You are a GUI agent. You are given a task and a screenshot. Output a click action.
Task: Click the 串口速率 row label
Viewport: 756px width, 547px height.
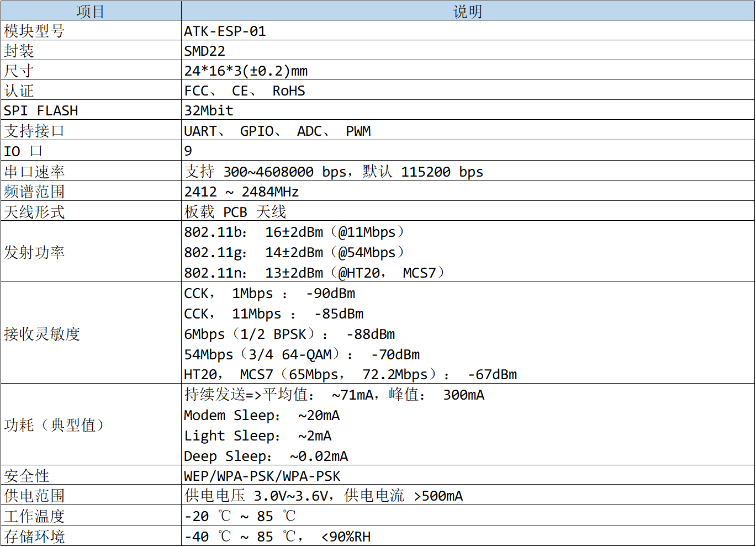click(x=34, y=172)
